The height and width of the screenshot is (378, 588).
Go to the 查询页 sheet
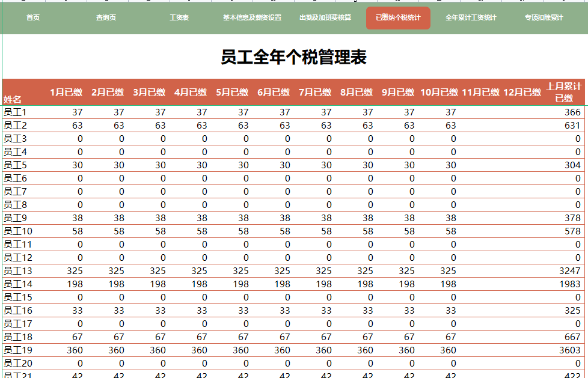pos(106,17)
